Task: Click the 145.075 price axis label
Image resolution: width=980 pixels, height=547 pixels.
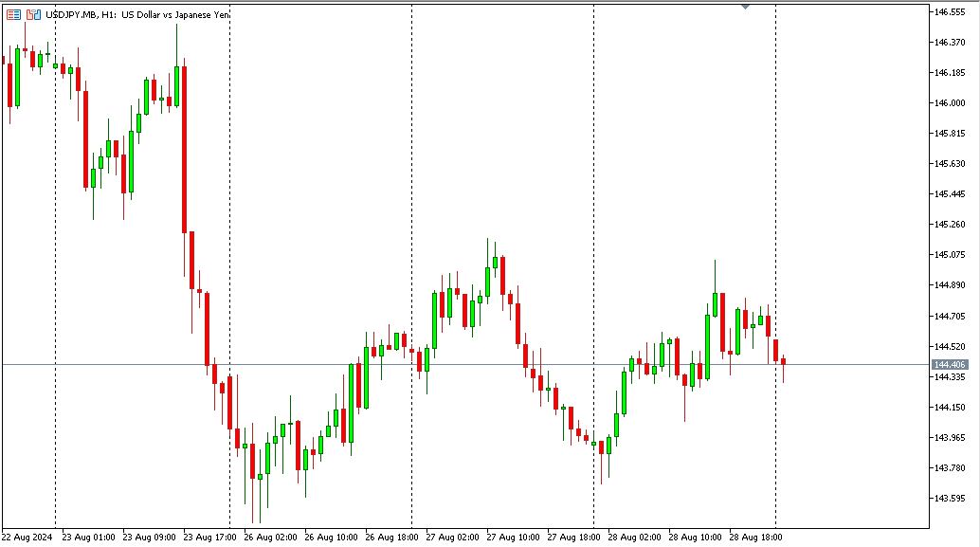Action: 950,254
